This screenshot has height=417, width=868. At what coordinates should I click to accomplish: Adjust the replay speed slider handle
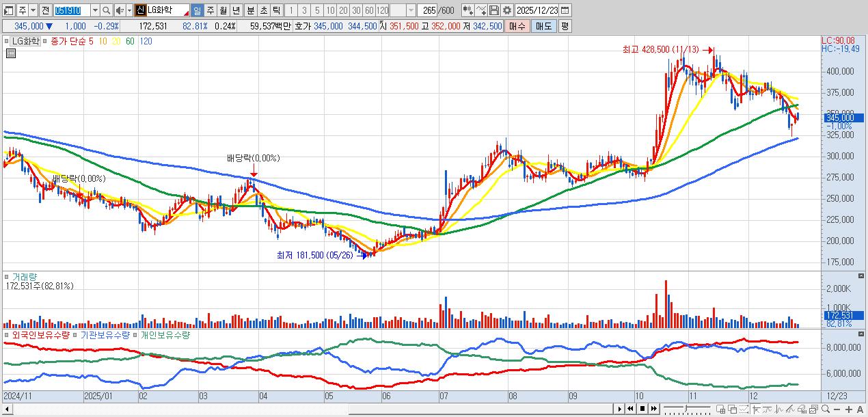pyautogui.click(x=686, y=408)
